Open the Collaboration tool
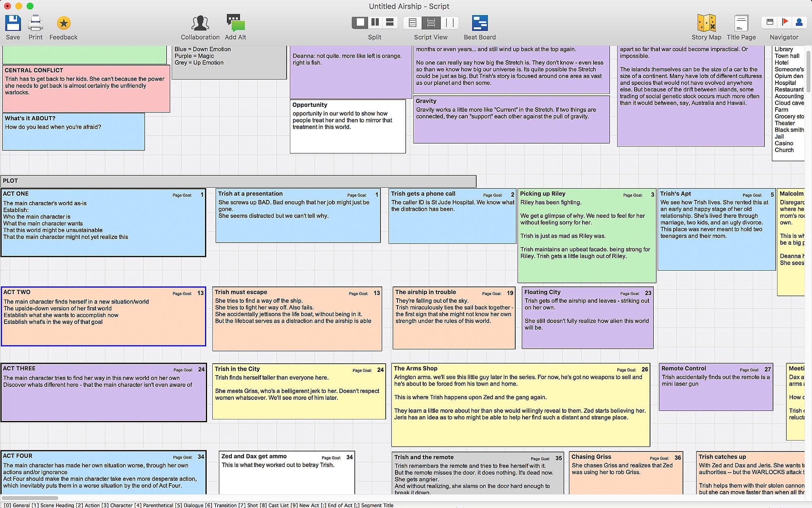Viewport: 812px width, 508px height. tap(200, 23)
